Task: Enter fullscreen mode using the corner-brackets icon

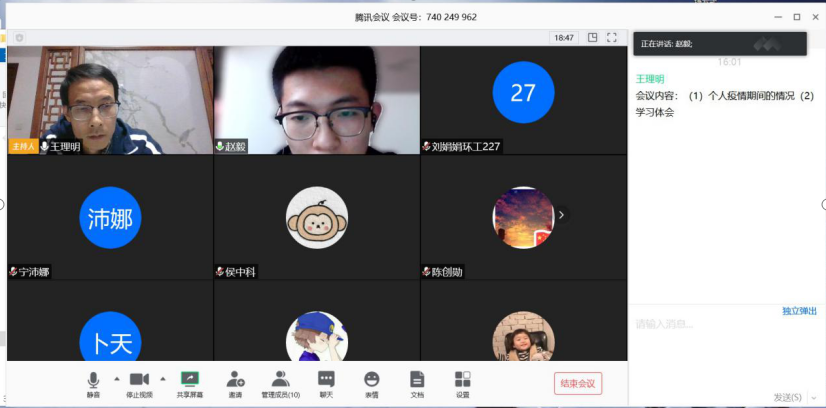Action: point(612,37)
